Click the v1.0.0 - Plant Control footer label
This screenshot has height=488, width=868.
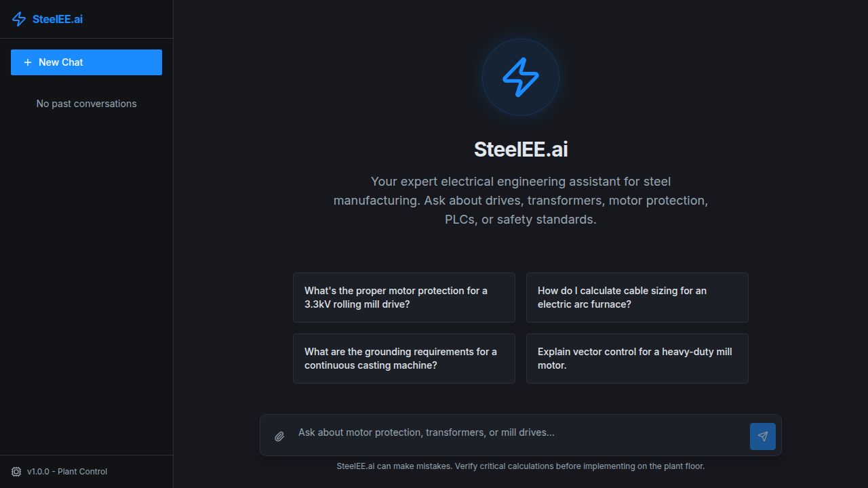tap(68, 471)
